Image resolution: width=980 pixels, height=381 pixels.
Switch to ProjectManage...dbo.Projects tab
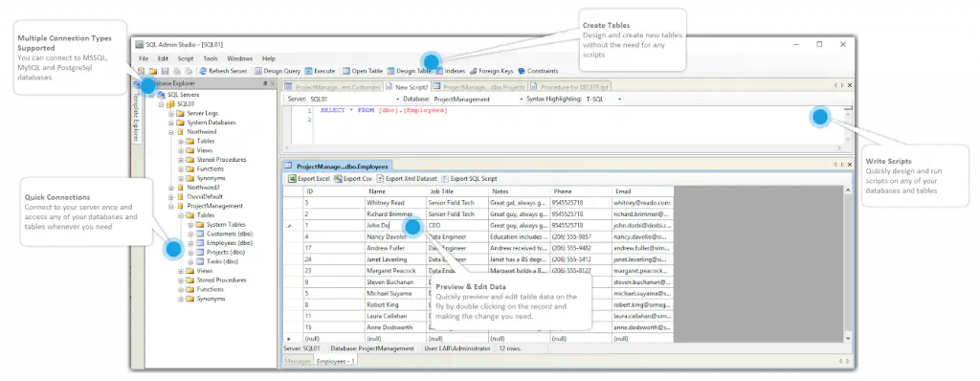[480, 87]
